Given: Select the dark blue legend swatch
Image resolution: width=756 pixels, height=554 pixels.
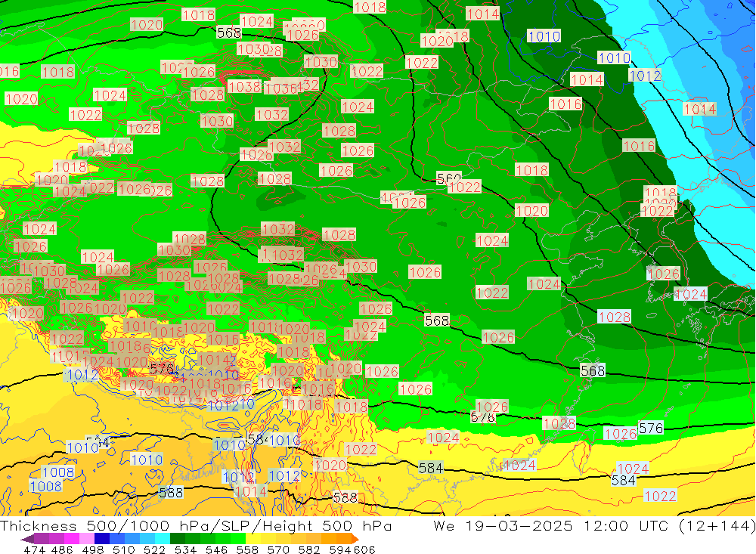Looking at the screenshot, I should 102,539.
